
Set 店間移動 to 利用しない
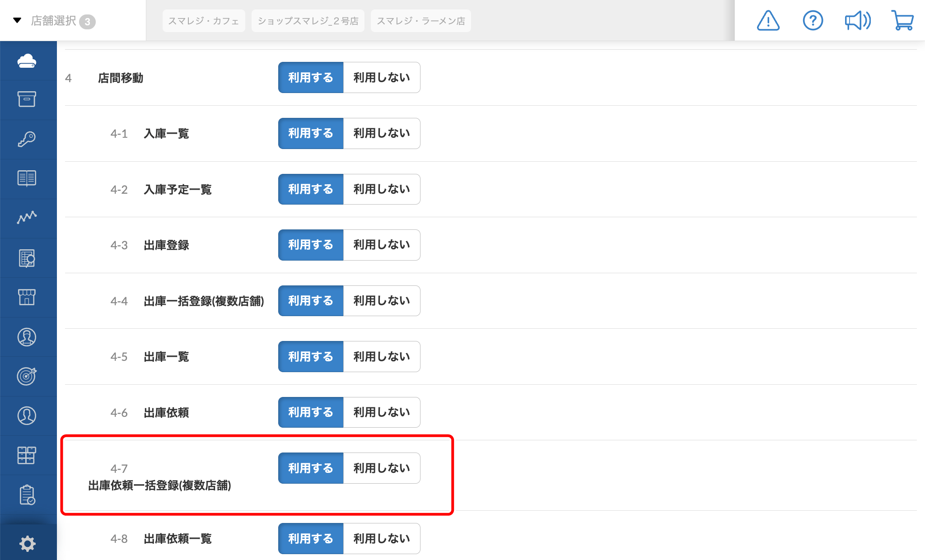382,78
